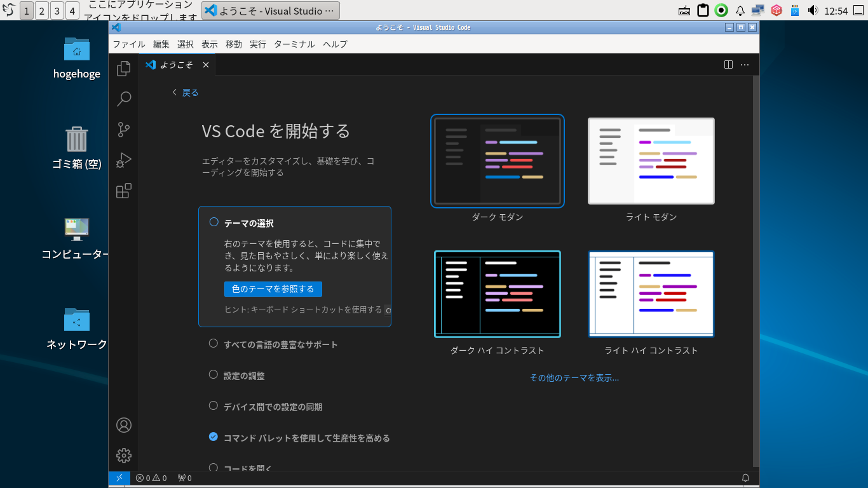Screen dimensions: 868x488
Task: Click the Accounts icon in activity bar
Action: [x=124, y=425]
